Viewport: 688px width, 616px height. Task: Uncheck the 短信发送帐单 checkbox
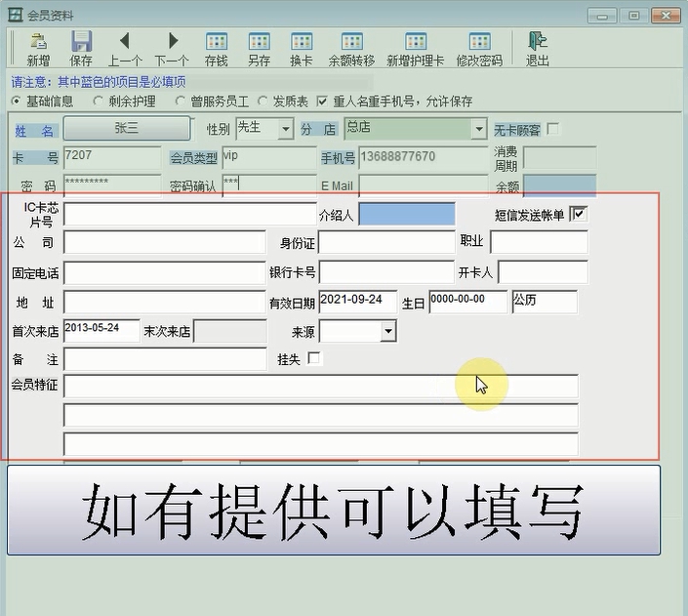pos(579,214)
